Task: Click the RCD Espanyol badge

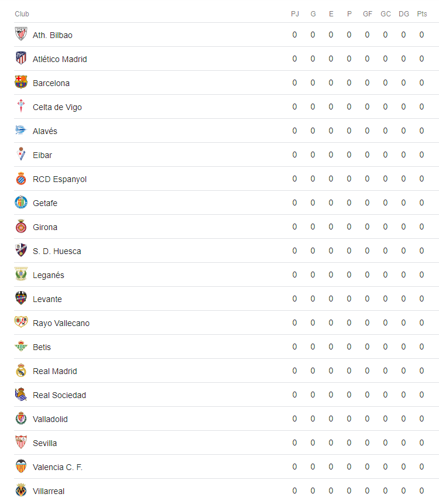Action: (21, 179)
